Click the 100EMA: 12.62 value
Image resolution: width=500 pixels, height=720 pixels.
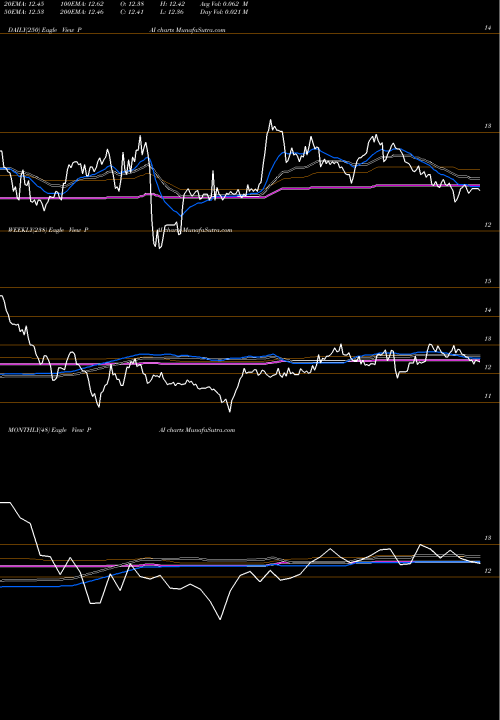[x=82, y=4]
